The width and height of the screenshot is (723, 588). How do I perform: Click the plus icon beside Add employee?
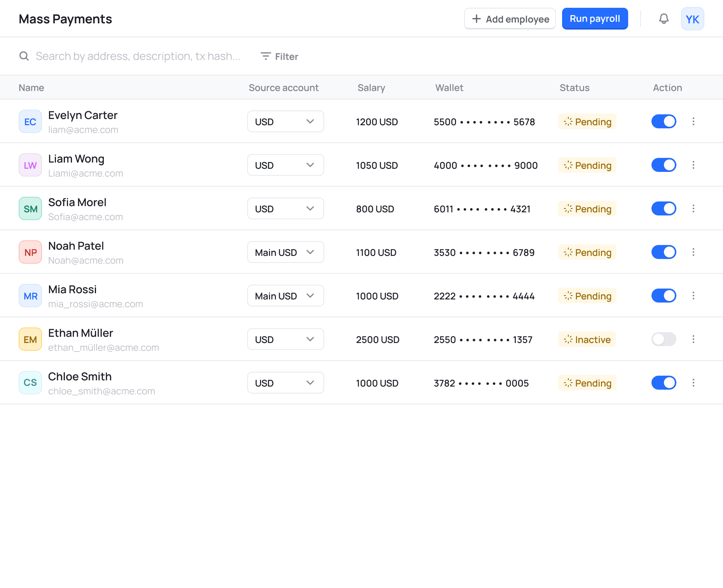click(476, 18)
